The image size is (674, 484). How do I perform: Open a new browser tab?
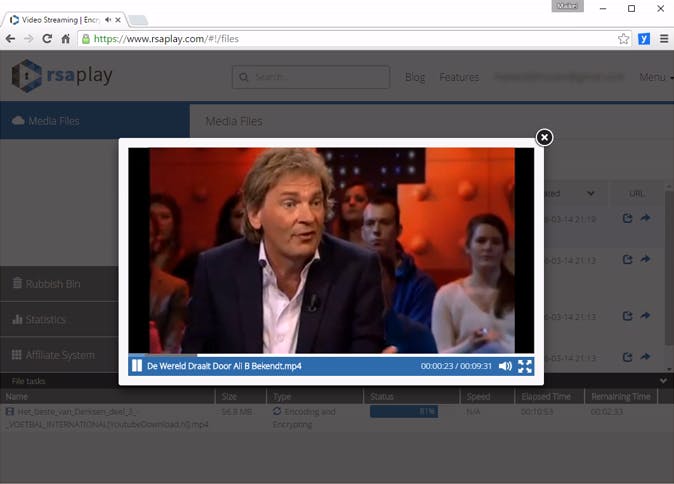click(138, 20)
